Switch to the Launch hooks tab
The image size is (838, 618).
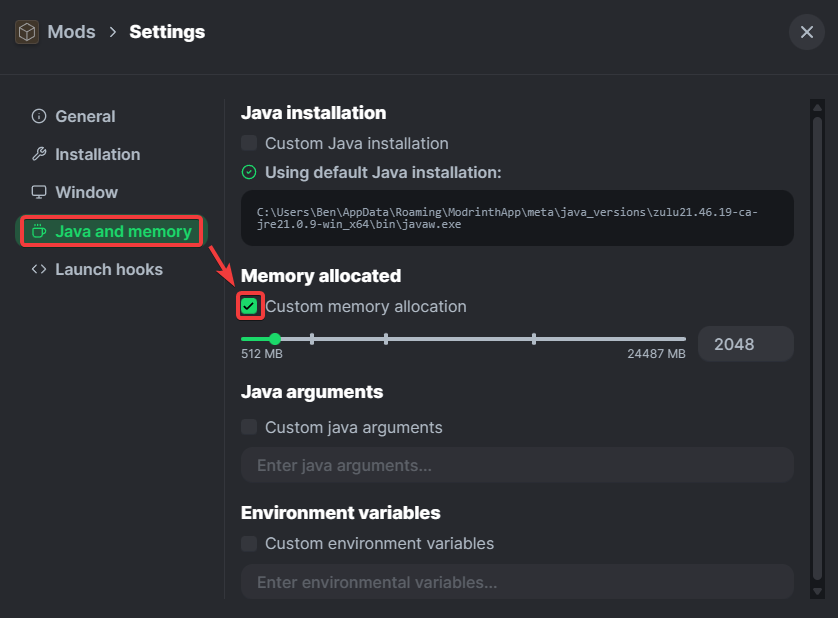pos(108,269)
